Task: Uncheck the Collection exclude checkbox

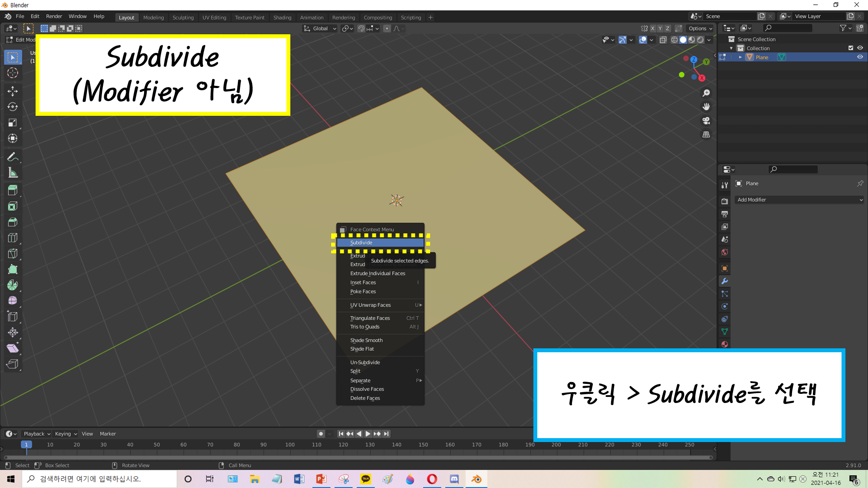Action: click(851, 48)
